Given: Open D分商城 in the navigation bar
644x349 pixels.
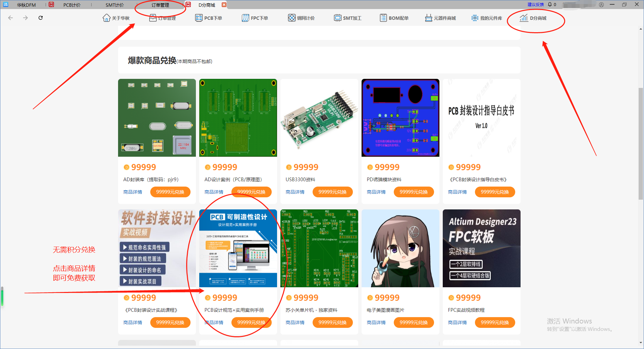Looking at the screenshot, I should tap(533, 18).
